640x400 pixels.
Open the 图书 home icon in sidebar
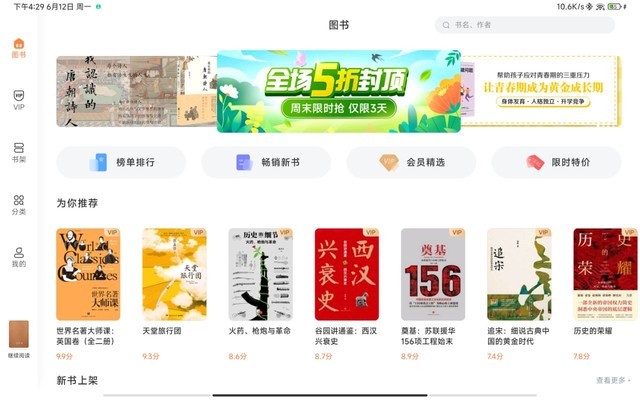tap(19, 44)
